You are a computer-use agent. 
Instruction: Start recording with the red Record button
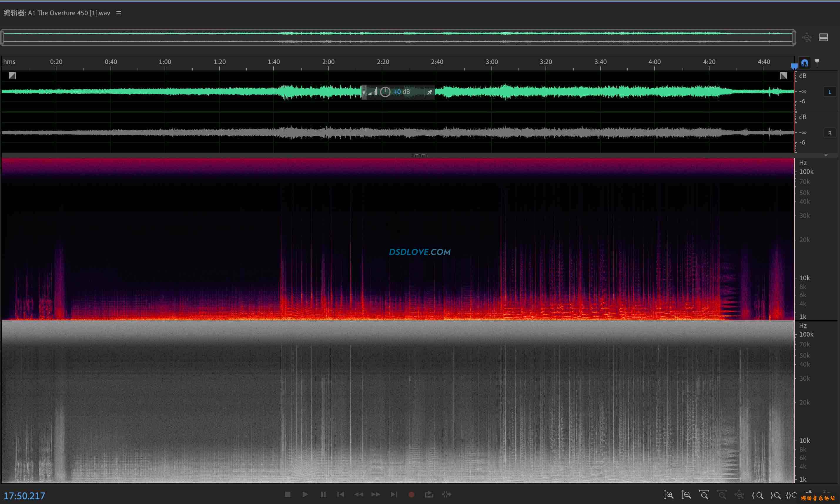(411, 495)
